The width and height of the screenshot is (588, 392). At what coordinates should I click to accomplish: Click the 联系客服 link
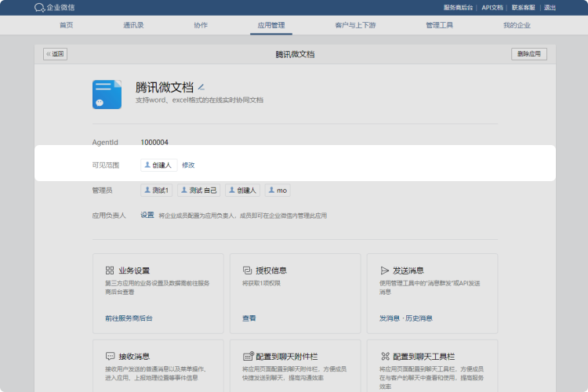(x=523, y=8)
